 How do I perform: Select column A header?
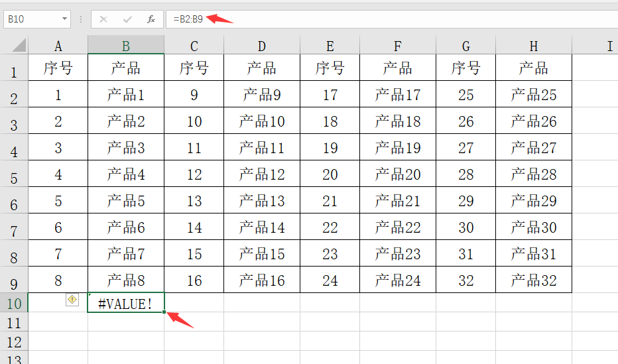(58, 45)
